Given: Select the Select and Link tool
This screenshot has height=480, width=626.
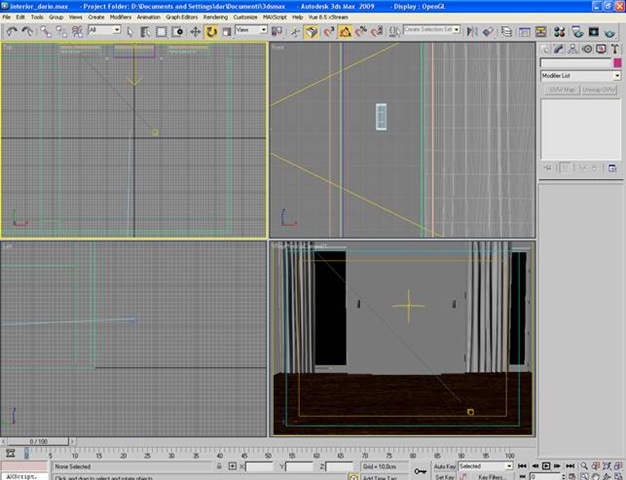Looking at the screenshot, I should [x=46, y=32].
